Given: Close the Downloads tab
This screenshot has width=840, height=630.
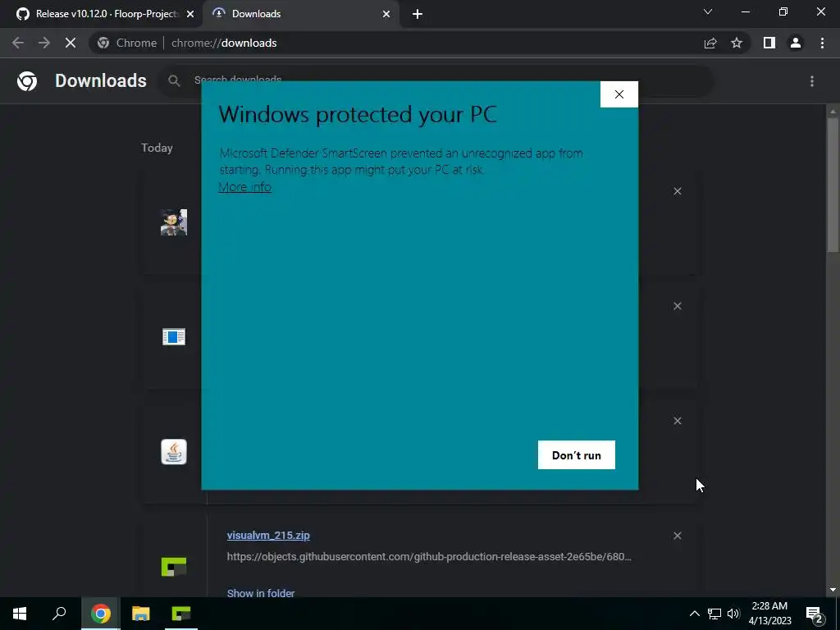Looking at the screenshot, I should (x=386, y=15).
